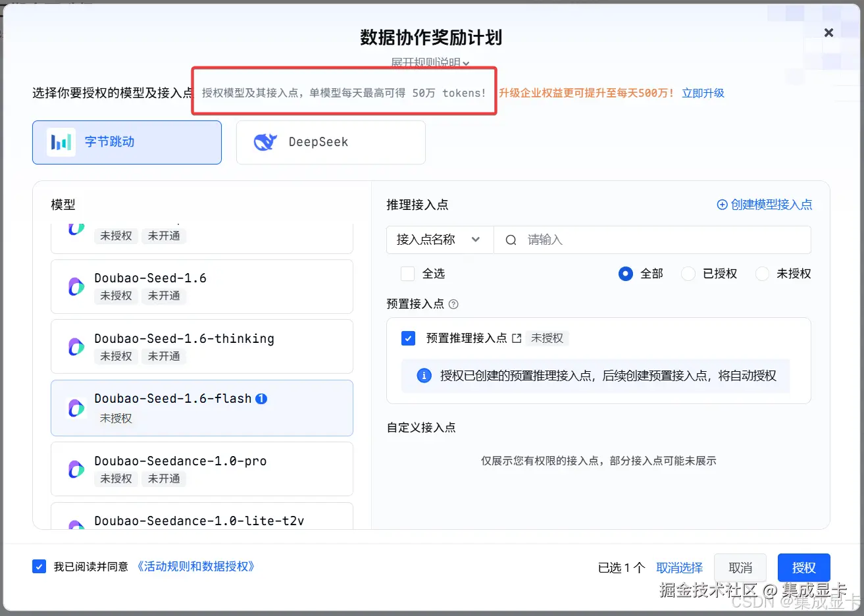Click the Doubao-Seedance-1.0-pro model icon
864x616 pixels.
click(76, 469)
